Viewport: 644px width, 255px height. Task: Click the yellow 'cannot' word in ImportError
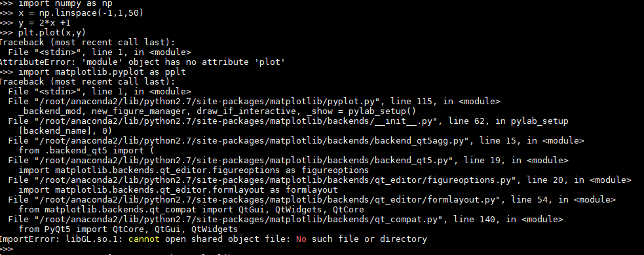tap(143, 239)
